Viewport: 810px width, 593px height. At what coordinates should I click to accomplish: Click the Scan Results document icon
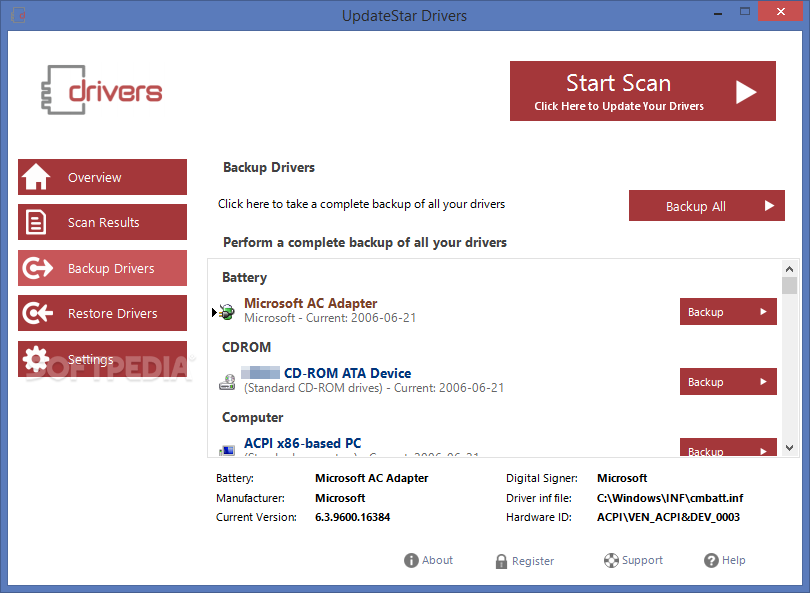[x=36, y=222]
